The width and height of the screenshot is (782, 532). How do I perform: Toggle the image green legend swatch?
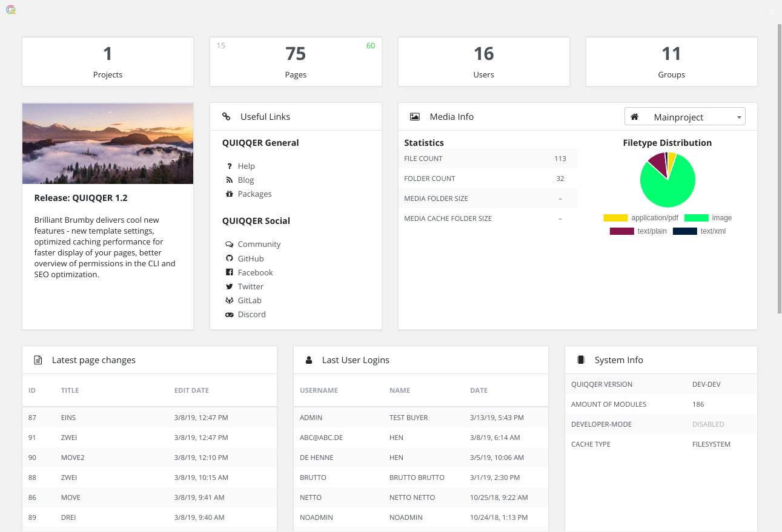pos(697,218)
